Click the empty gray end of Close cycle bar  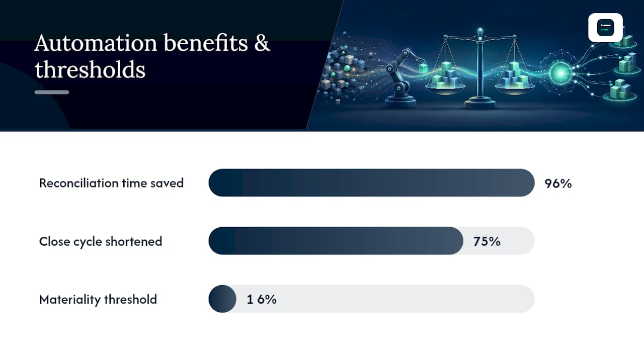pyautogui.click(x=518, y=241)
